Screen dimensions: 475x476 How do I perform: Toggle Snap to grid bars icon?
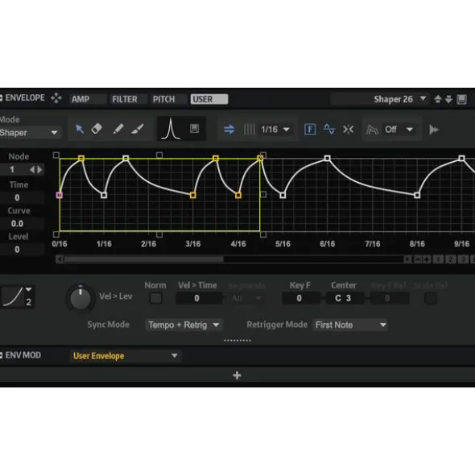[250, 130]
